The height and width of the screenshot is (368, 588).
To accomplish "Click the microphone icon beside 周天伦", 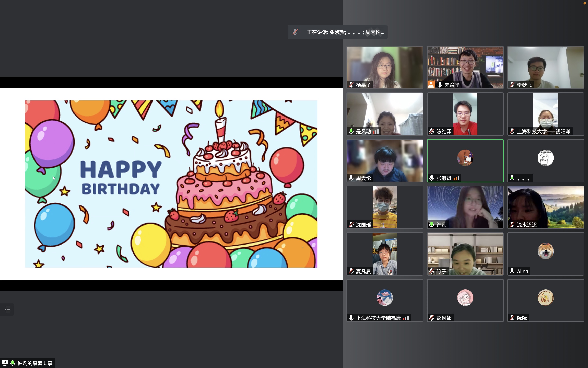I will pos(351,178).
